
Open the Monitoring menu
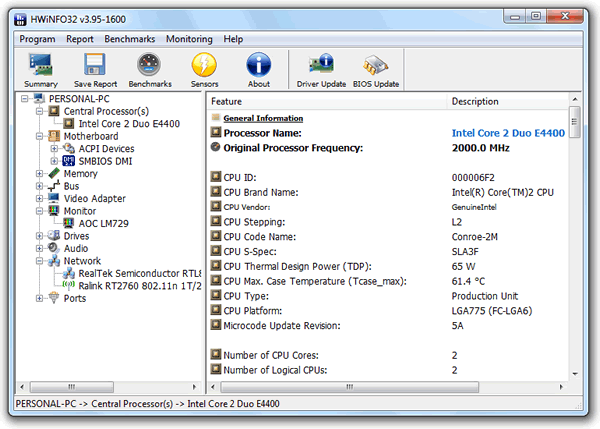click(x=189, y=39)
